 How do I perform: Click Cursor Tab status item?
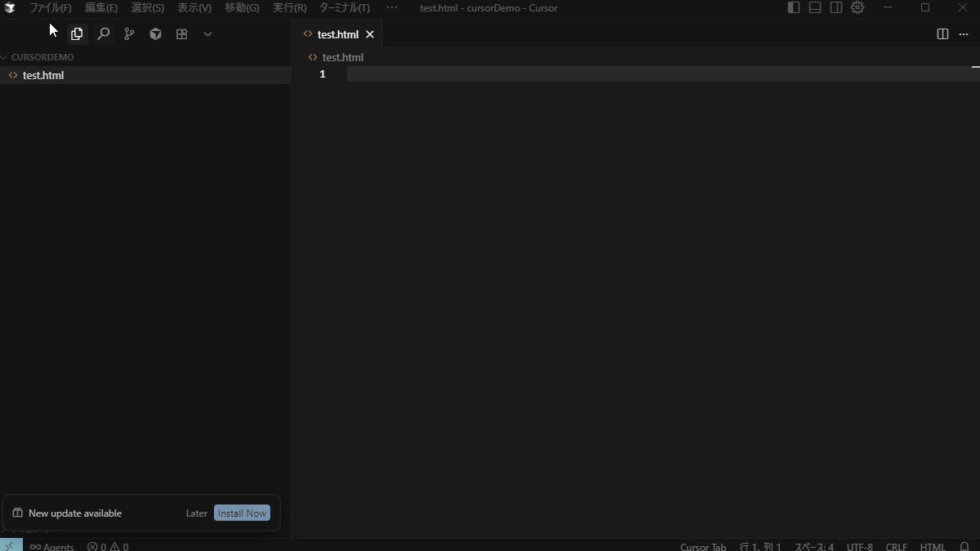[703, 546]
